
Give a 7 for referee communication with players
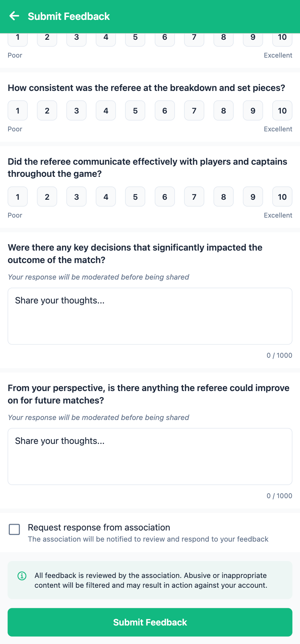point(194,196)
